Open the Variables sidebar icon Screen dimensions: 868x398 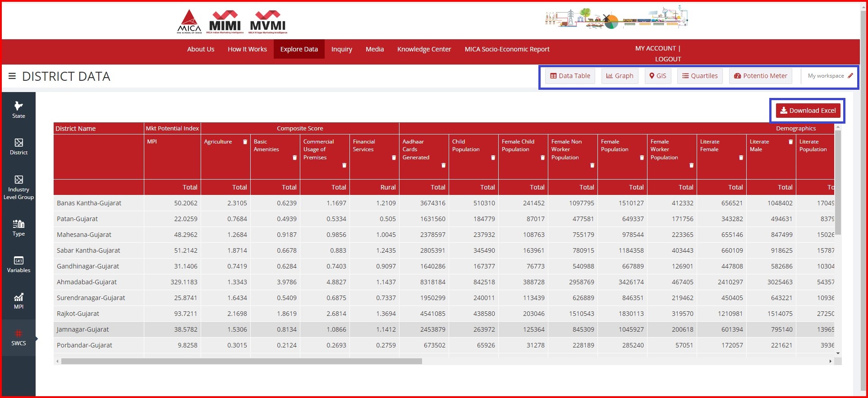(x=18, y=264)
